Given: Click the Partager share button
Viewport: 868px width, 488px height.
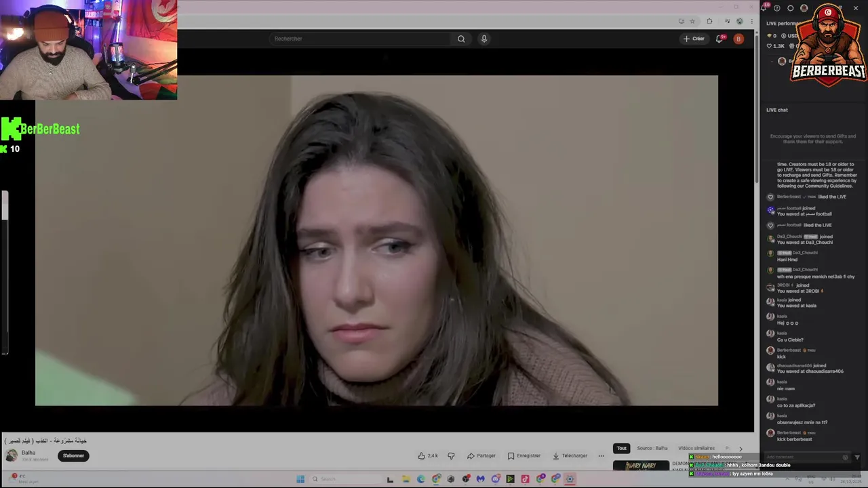Looking at the screenshot, I should coord(481,455).
